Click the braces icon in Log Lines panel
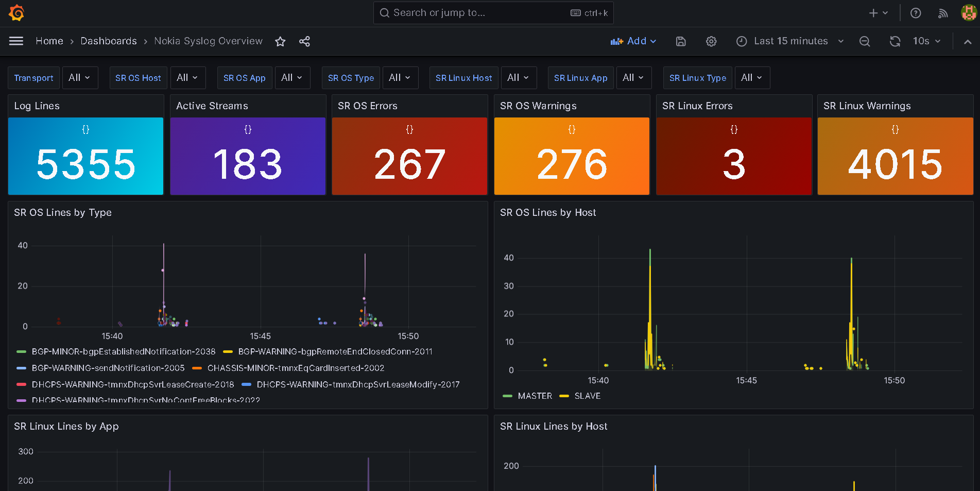This screenshot has height=491, width=980. coord(85,129)
